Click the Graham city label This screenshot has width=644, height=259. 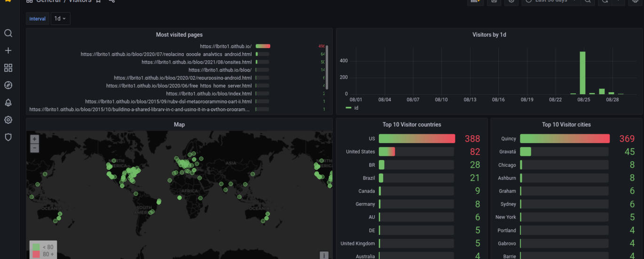(508, 191)
